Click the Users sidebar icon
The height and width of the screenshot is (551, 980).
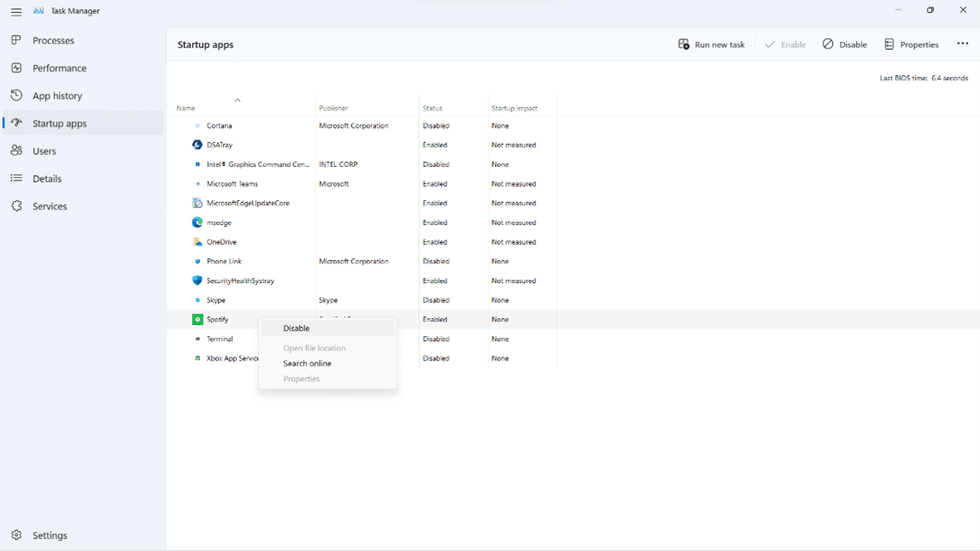pyautogui.click(x=16, y=151)
